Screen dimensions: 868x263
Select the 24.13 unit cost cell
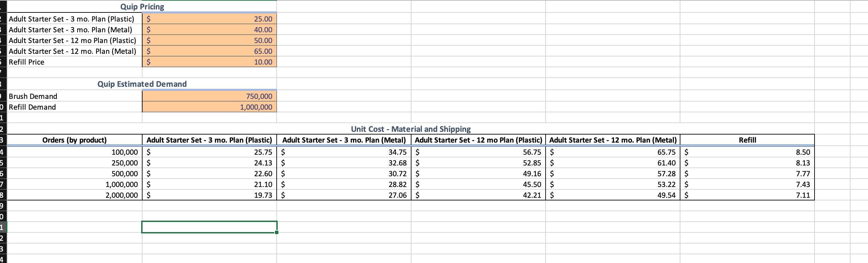tap(209, 163)
